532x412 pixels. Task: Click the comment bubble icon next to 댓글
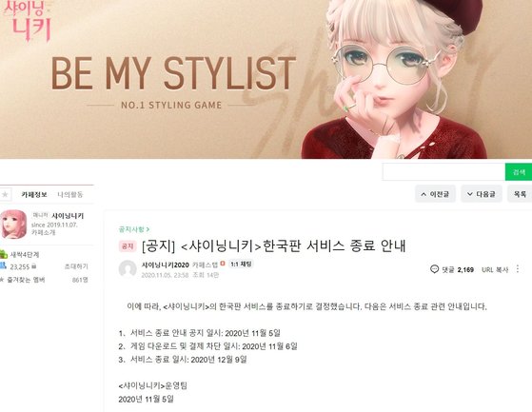coord(434,269)
